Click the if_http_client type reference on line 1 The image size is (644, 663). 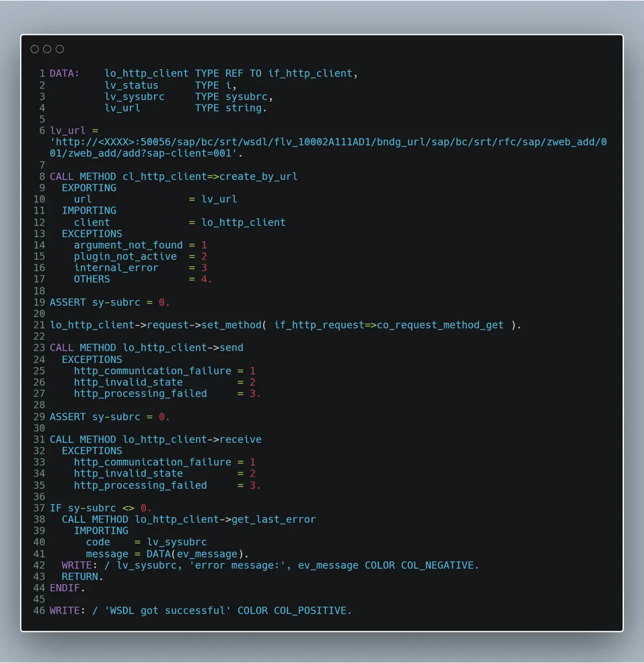click(x=310, y=73)
